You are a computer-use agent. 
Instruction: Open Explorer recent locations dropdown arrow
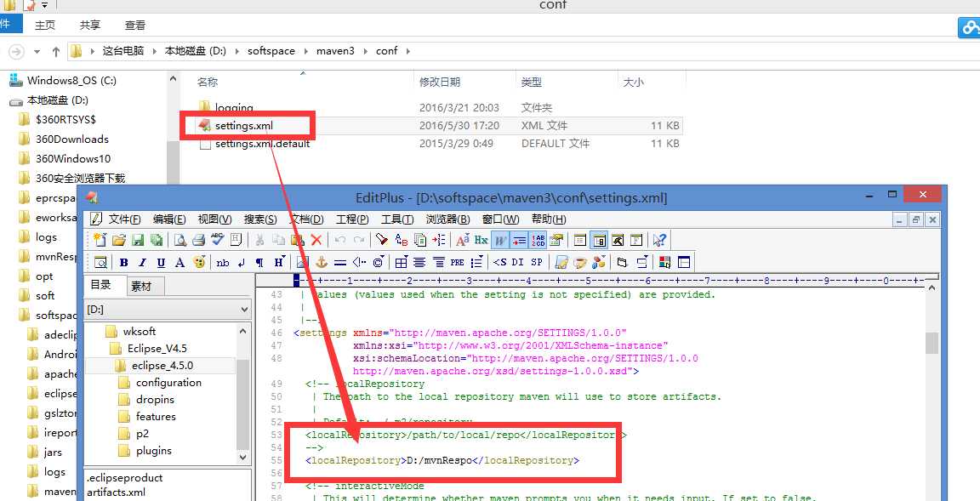pyautogui.click(x=37, y=51)
